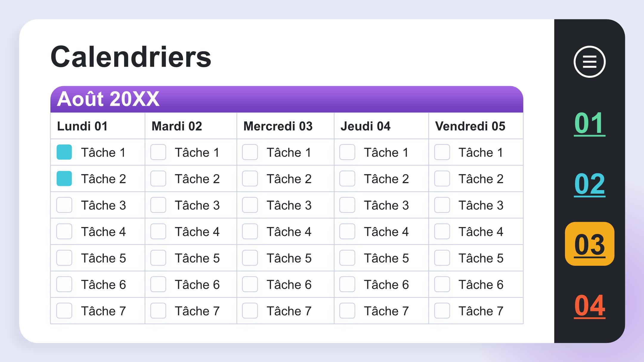Screen dimensions: 644x362
Task: Go to section 01 link
Action: pos(589,123)
